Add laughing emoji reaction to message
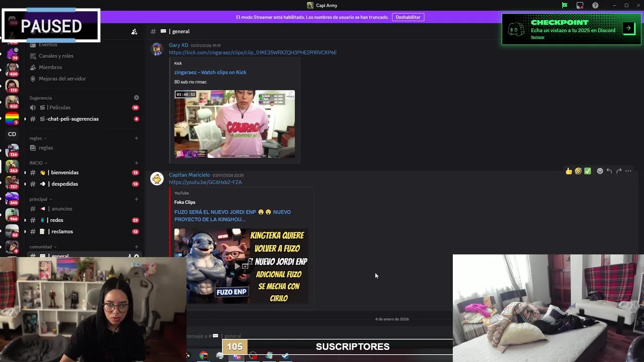Image resolution: width=644 pixels, height=362 pixels. [x=578, y=171]
